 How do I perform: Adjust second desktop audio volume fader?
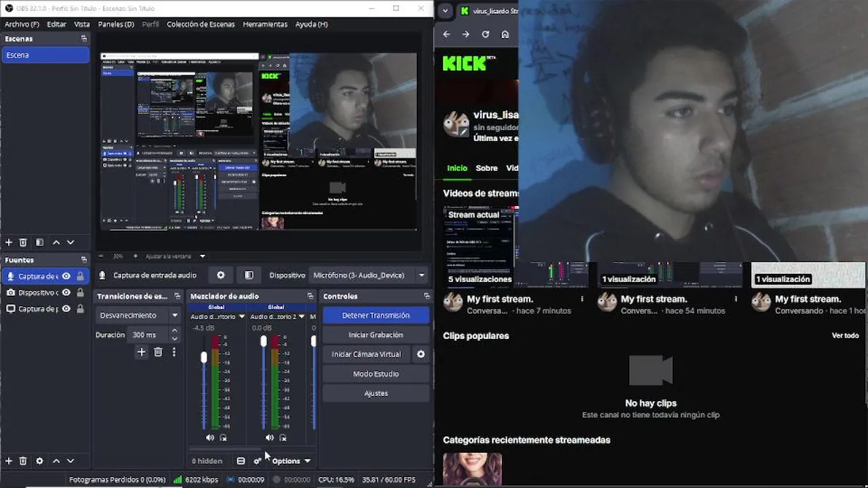(x=264, y=342)
